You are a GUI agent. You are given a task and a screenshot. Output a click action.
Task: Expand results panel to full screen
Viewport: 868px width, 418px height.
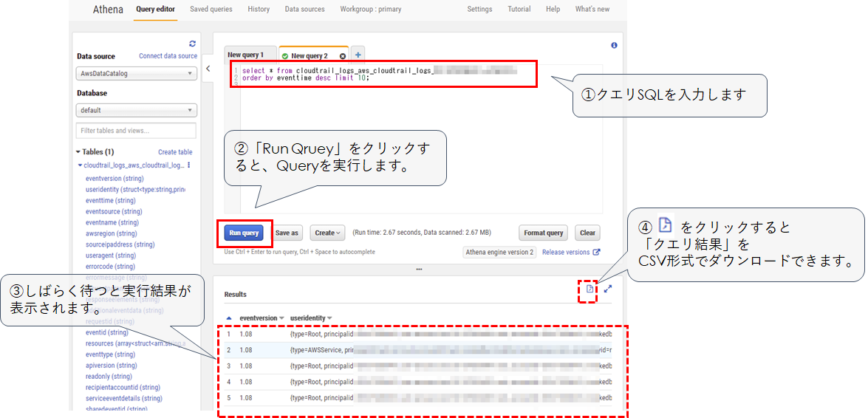pyautogui.click(x=608, y=289)
